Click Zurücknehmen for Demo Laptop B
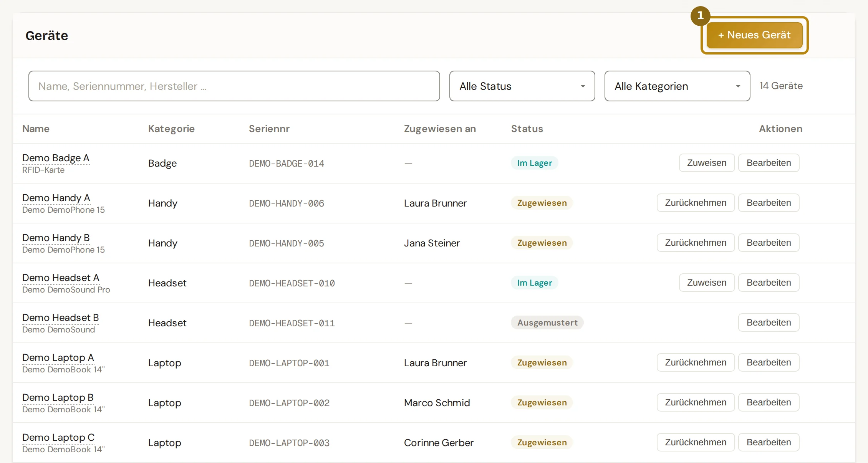This screenshot has height=463, width=868. tap(696, 402)
